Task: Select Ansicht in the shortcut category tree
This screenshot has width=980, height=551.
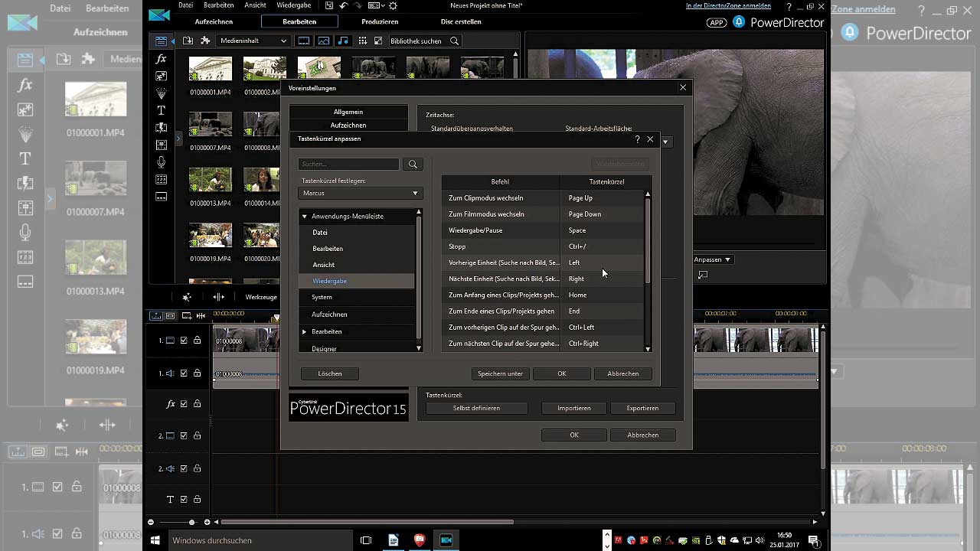Action: (x=323, y=265)
